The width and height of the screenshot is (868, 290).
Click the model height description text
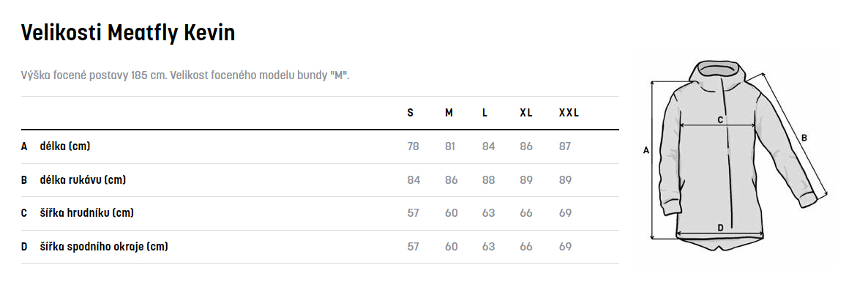(185, 75)
